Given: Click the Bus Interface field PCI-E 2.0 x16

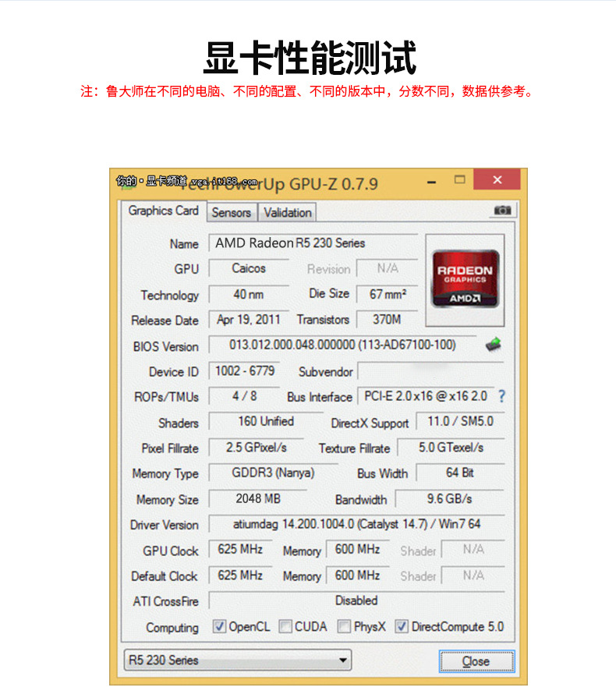Looking at the screenshot, I should (x=427, y=396).
